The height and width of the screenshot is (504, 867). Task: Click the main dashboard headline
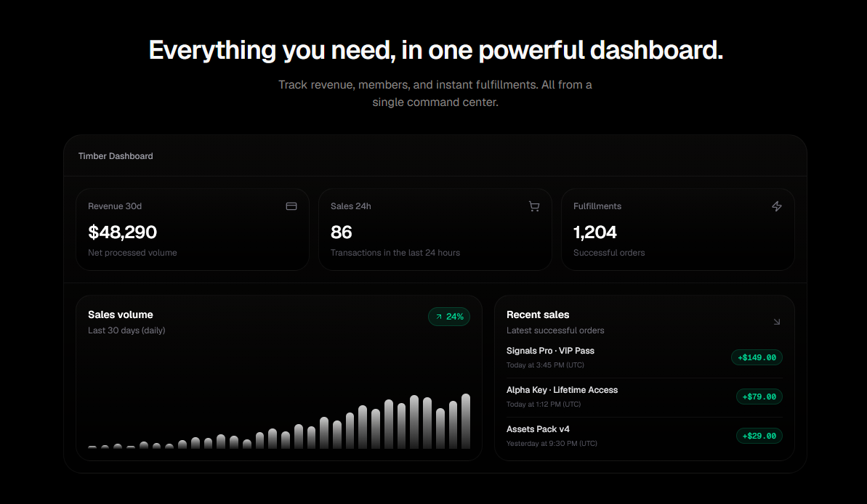436,50
